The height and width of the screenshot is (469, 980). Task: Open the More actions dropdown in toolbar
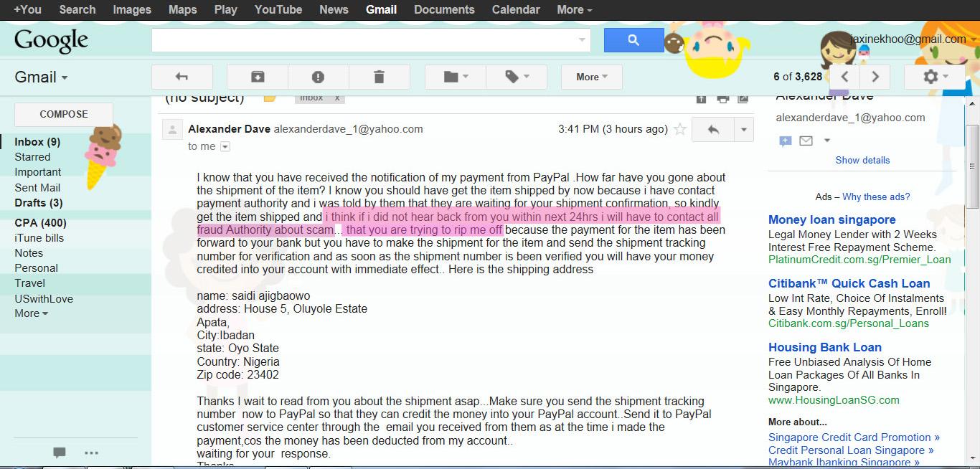(592, 77)
